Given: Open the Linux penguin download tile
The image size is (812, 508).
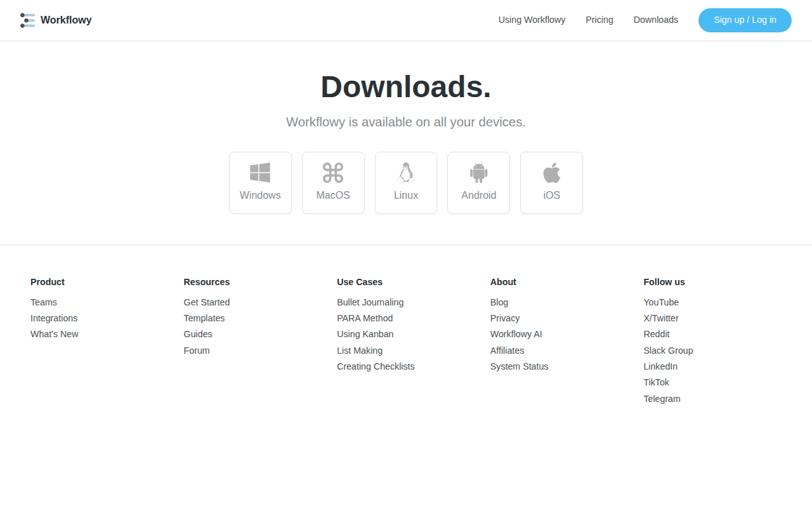Looking at the screenshot, I should coord(406,183).
